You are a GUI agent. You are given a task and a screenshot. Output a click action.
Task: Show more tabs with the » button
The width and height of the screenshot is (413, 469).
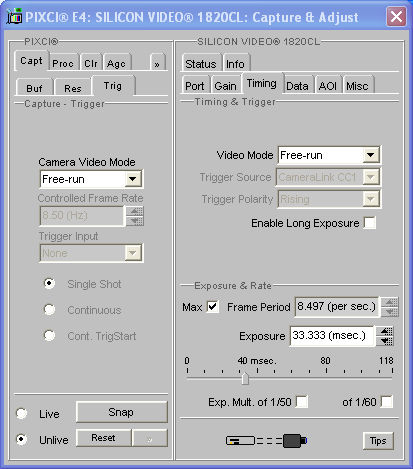[x=157, y=64]
